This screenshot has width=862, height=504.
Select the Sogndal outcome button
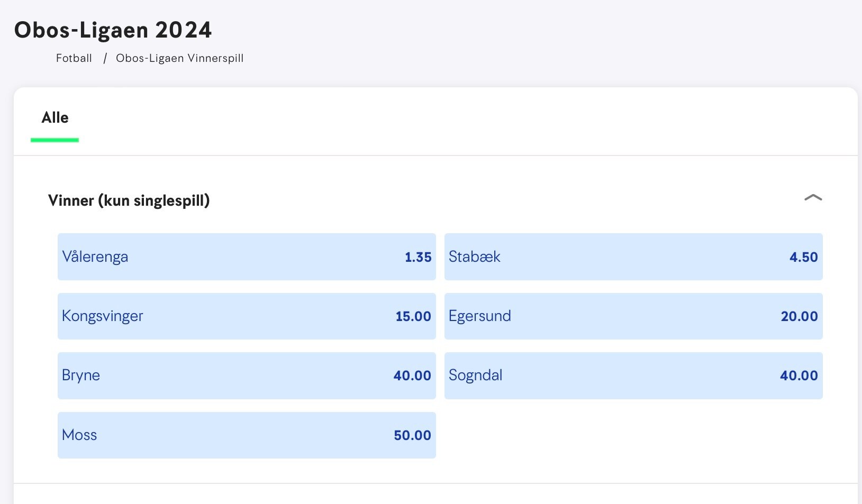coord(633,375)
